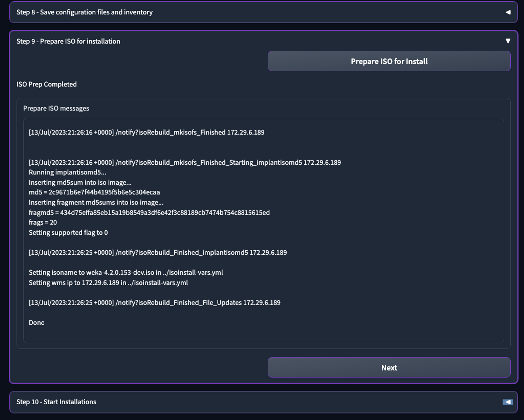
Task: Expand Step 10 using its arrow icon
Action: 507,402
